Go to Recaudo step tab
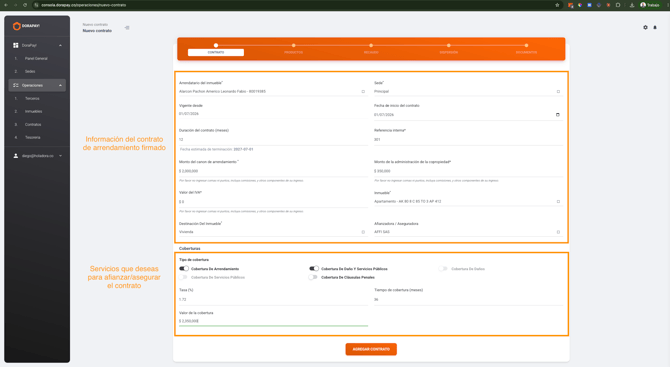This screenshot has height=367, width=670. (371, 52)
